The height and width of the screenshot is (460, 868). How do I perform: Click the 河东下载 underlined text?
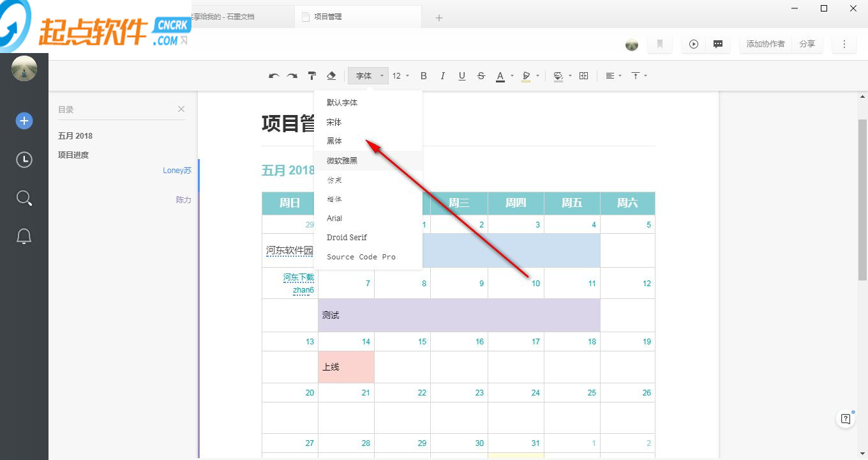(299, 277)
